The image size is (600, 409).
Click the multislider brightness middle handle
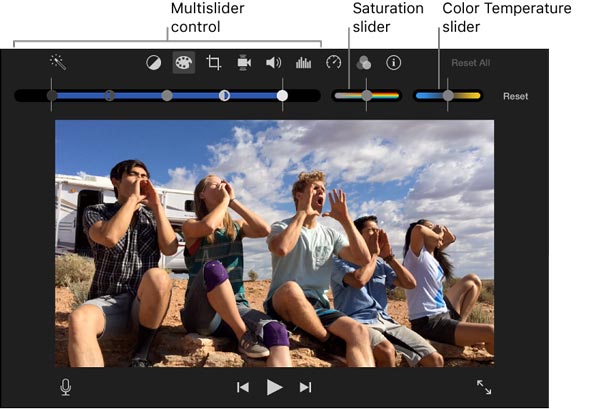pyautogui.click(x=167, y=96)
